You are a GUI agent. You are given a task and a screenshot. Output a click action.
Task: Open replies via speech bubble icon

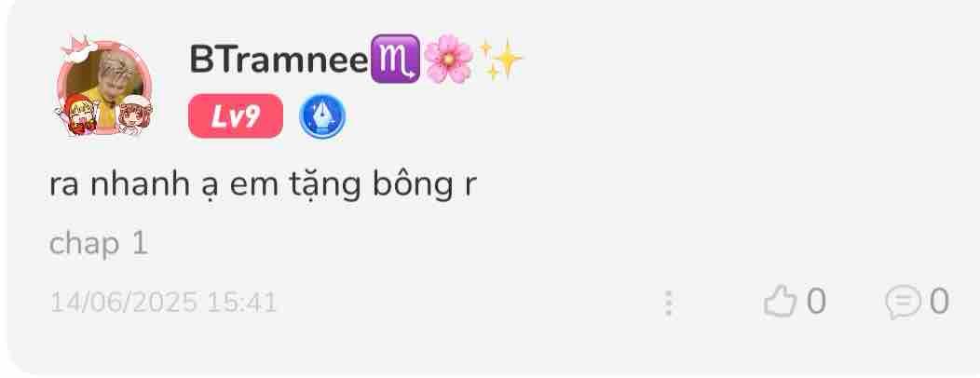click(903, 303)
